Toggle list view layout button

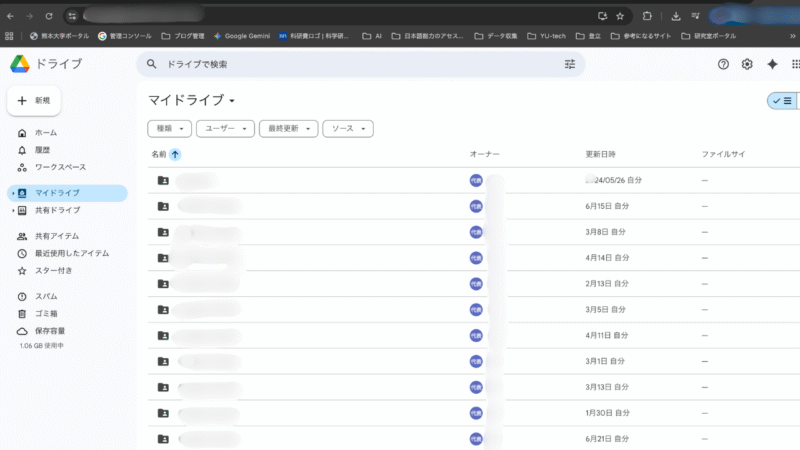click(x=781, y=101)
